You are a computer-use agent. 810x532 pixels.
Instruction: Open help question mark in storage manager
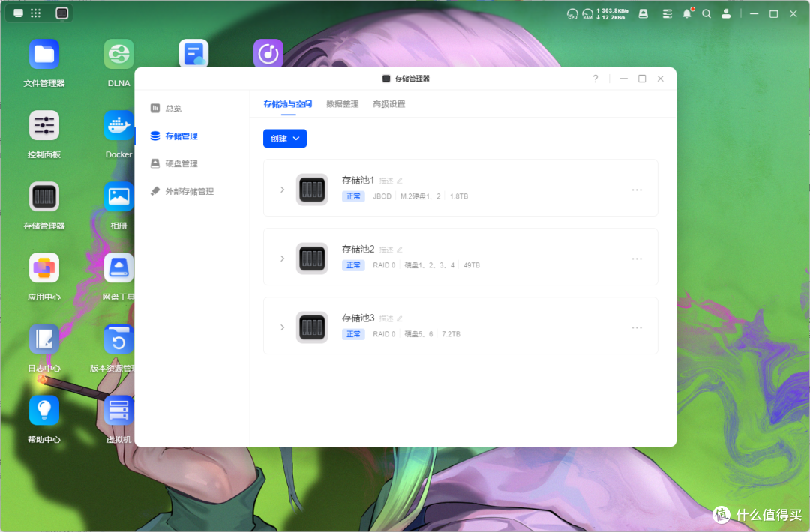pyautogui.click(x=595, y=79)
